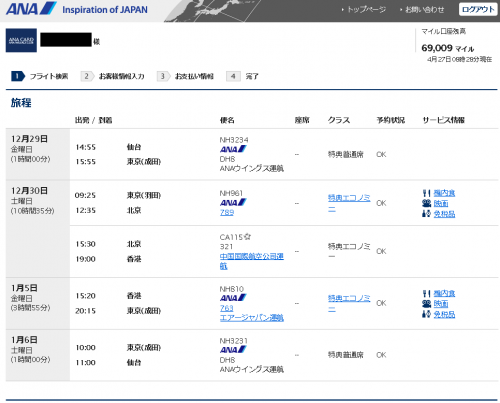The height and width of the screenshot is (403, 500).
Task: Select step 4 完了
Action: tap(242, 76)
